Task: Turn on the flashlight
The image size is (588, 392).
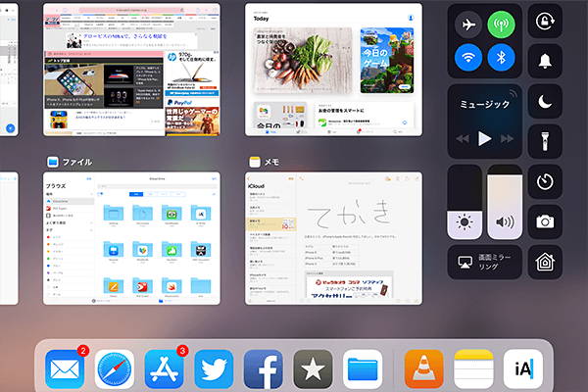Action: pyautogui.click(x=545, y=141)
